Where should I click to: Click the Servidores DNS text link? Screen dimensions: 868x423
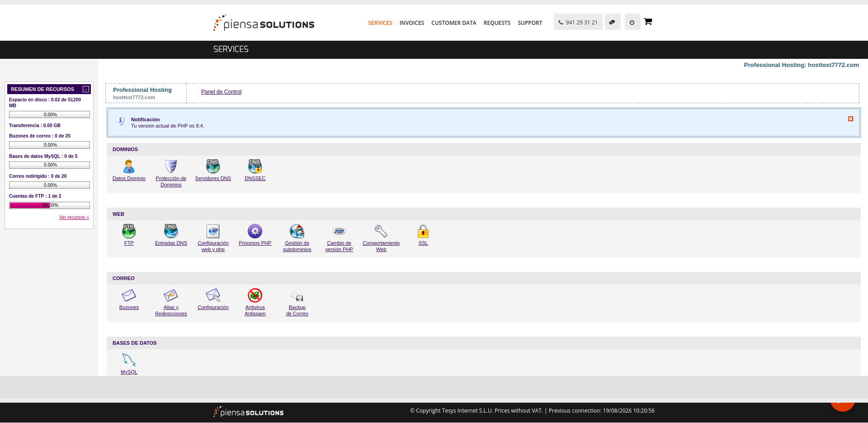point(213,178)
